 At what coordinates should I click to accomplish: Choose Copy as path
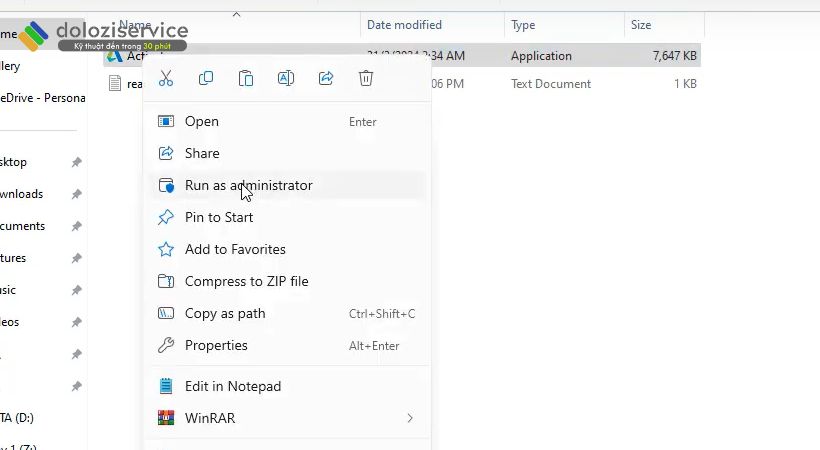click(287, 313)
